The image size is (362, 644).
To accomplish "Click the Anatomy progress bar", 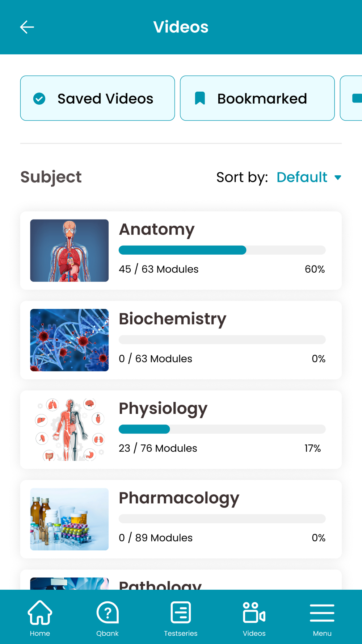I will (x=222, y=250).
